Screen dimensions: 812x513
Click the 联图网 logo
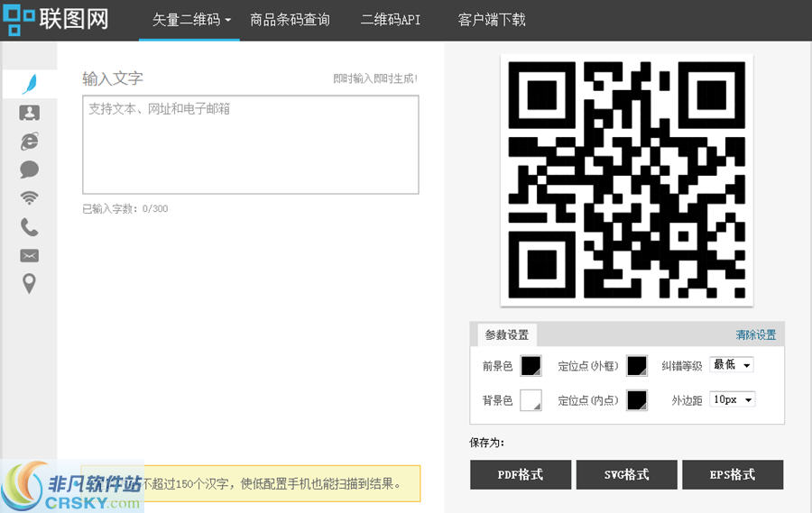[55, 19]
